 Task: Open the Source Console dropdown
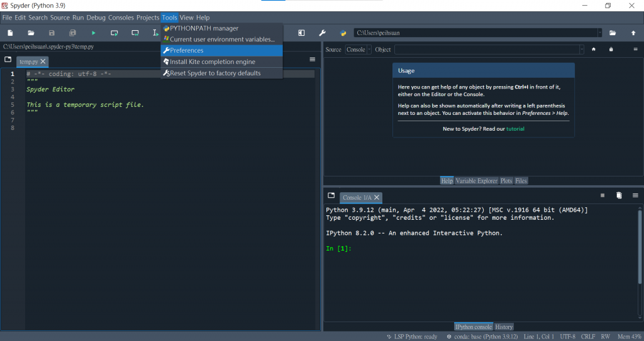coord(358,49)
